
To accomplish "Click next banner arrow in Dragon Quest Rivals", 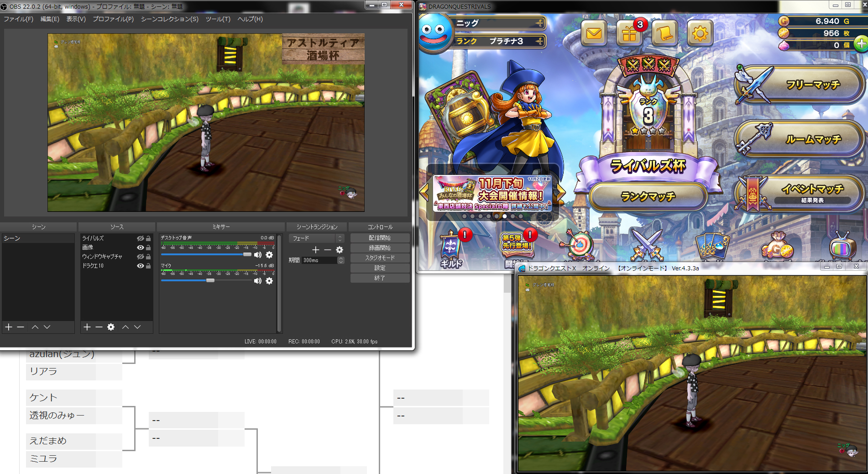I will tap(561, 193).
